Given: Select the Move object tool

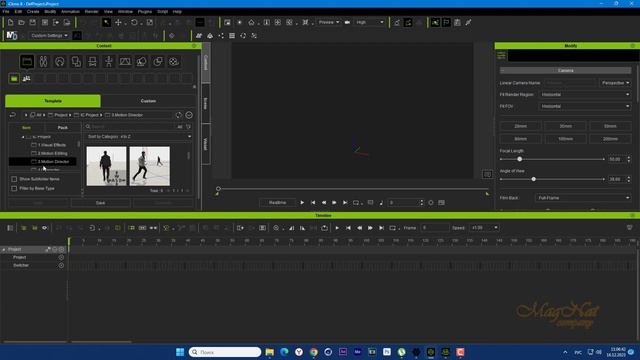Looking at the screenshot, I should 118,22.
